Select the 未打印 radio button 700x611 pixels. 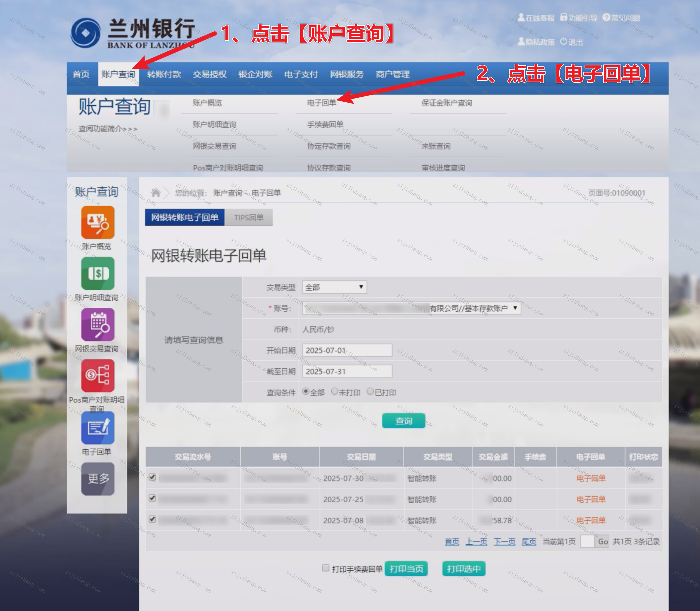(335, 392)
